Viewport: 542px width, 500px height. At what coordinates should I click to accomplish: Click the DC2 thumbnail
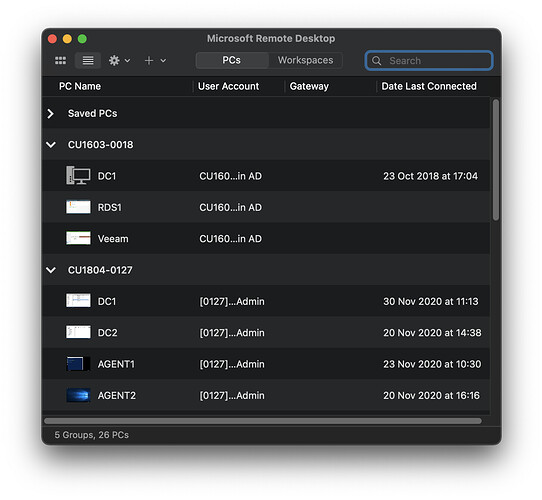(x=78, y=332)
